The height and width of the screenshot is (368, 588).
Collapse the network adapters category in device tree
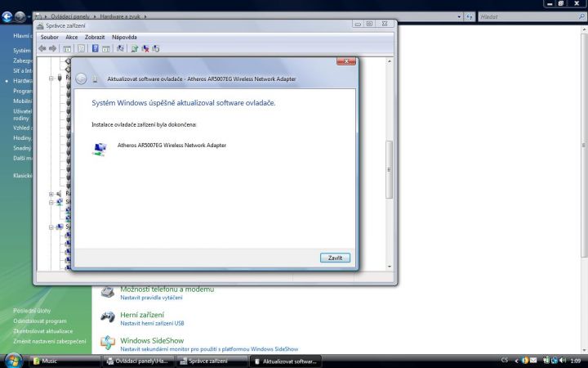click(x=51, y=203)
